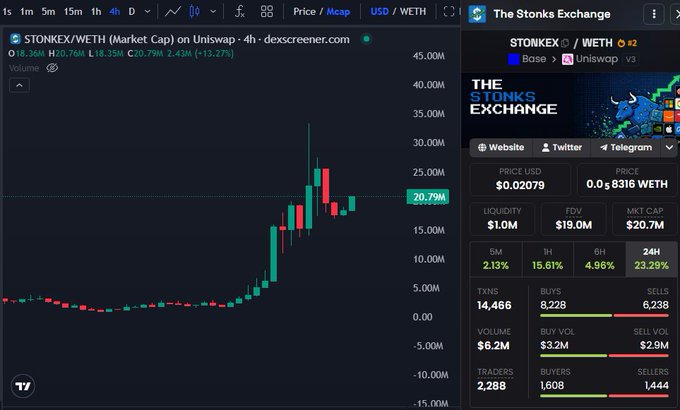Select the 1H change tab
680x410 pixels.
[x=548, y=259]
